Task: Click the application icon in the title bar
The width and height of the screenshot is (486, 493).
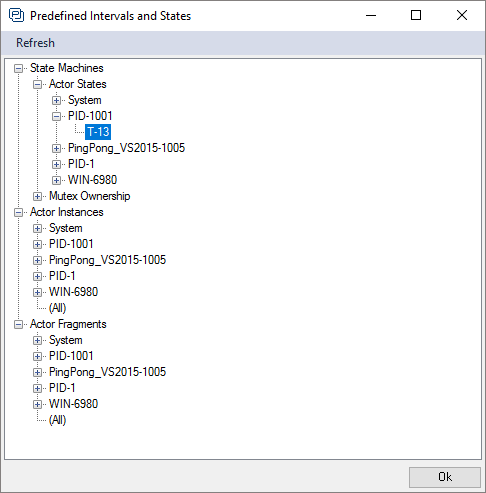Action: [x=16, y=15]
